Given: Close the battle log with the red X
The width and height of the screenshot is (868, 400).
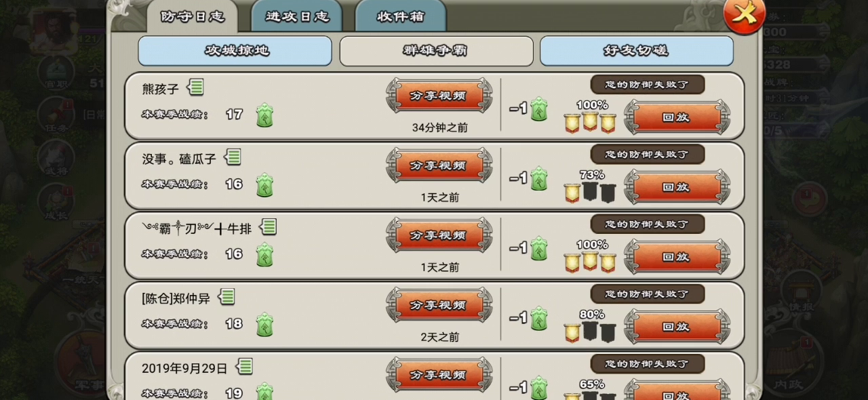Looking at the screenshot, I should pyautogui.click(x=744, y=15).
